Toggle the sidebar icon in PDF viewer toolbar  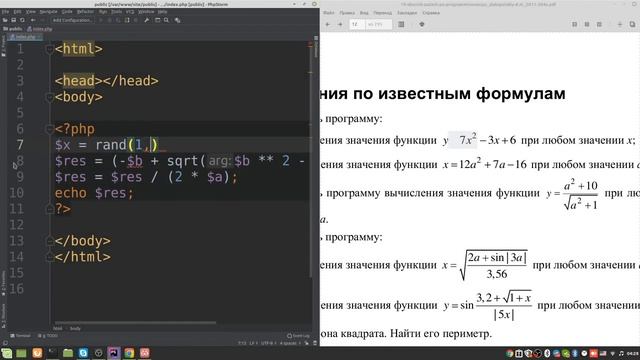[x=401, y=24]
